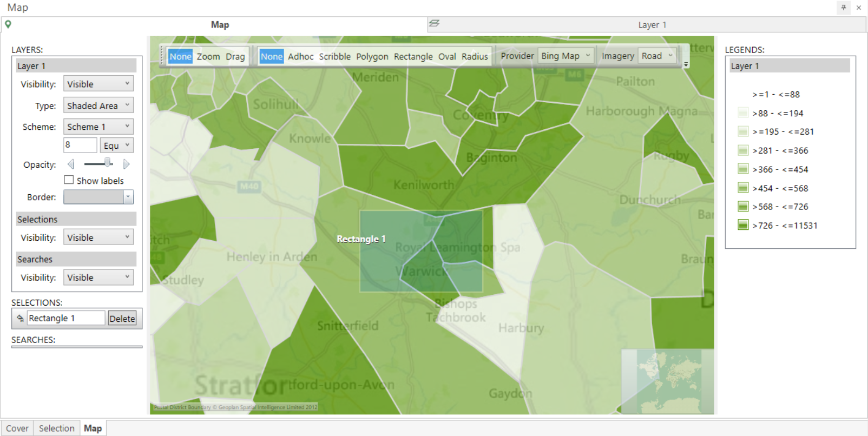Click the green map pin icon
The image size is (868, 436).
coord(8,24)
